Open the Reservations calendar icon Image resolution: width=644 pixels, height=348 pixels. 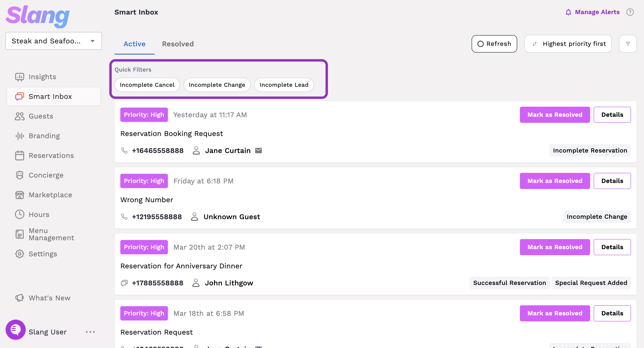click(x=19, y=155)
